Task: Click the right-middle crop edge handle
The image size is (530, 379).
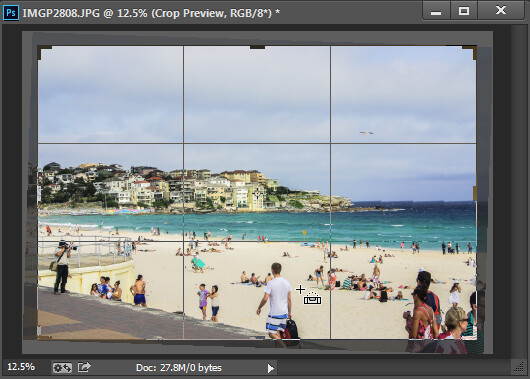Action: click(x=475, y=193)
